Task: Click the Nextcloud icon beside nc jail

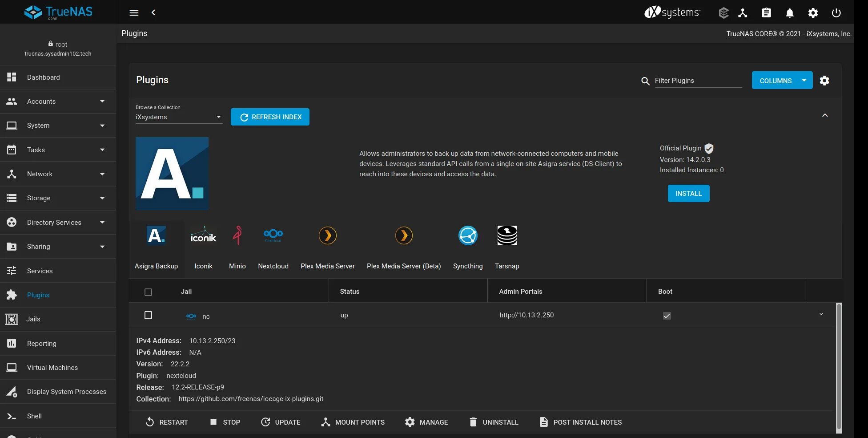Action: (x=191, y=316)
